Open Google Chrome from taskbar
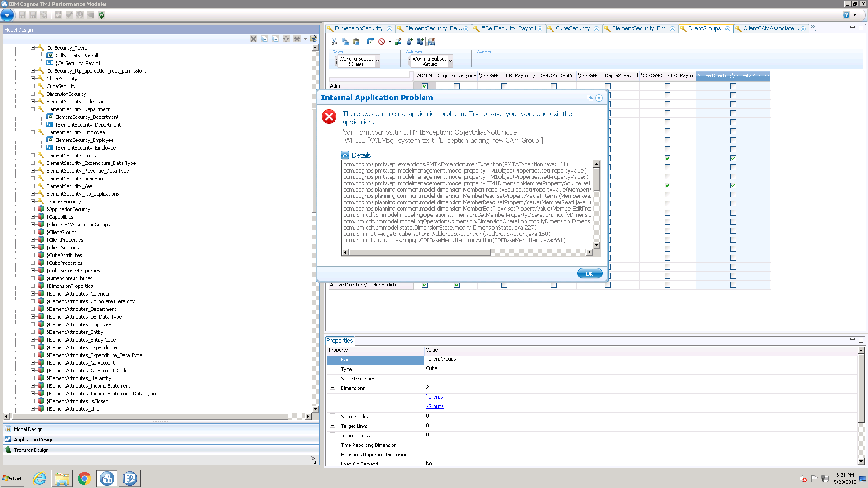Viewport: 868px width, 488px height. point(84,479)
